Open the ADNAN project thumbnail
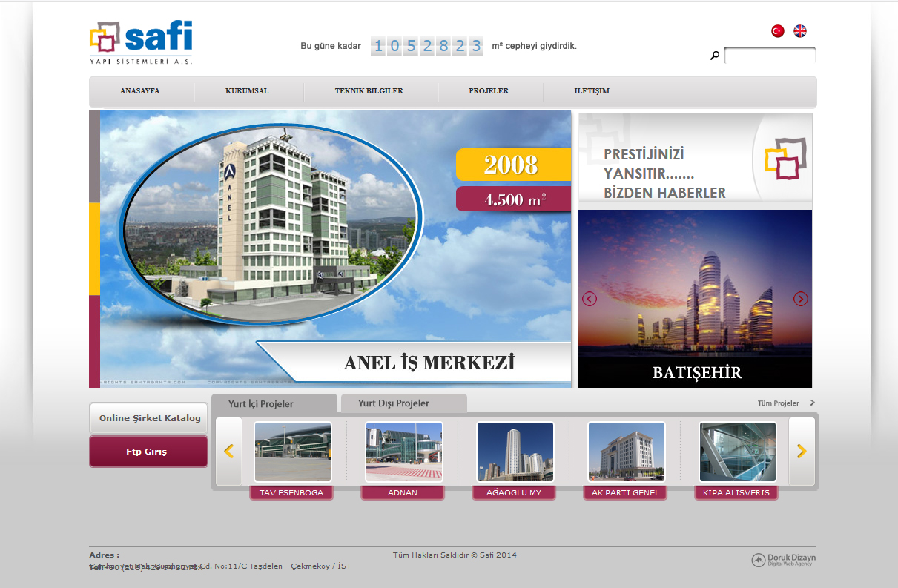 404,452
